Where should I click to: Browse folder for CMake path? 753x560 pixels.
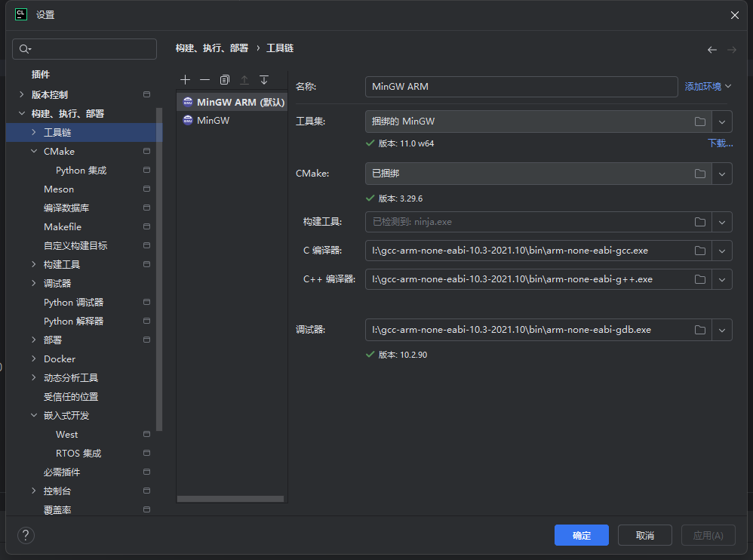(x=700, y=174)
